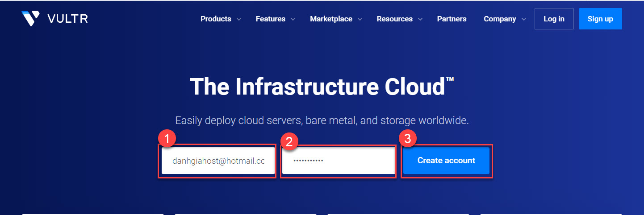Expand the chevron beside Features
This screenshot has width=644, height=215.
(293, 19)
